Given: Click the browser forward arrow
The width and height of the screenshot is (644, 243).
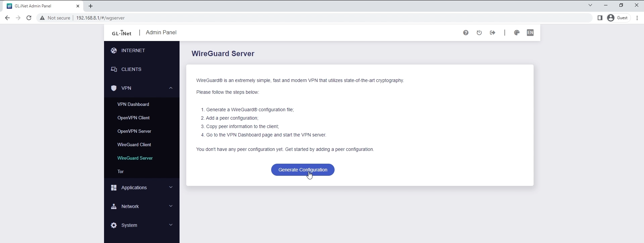Looking at the screenshot, I should (18, 18).
